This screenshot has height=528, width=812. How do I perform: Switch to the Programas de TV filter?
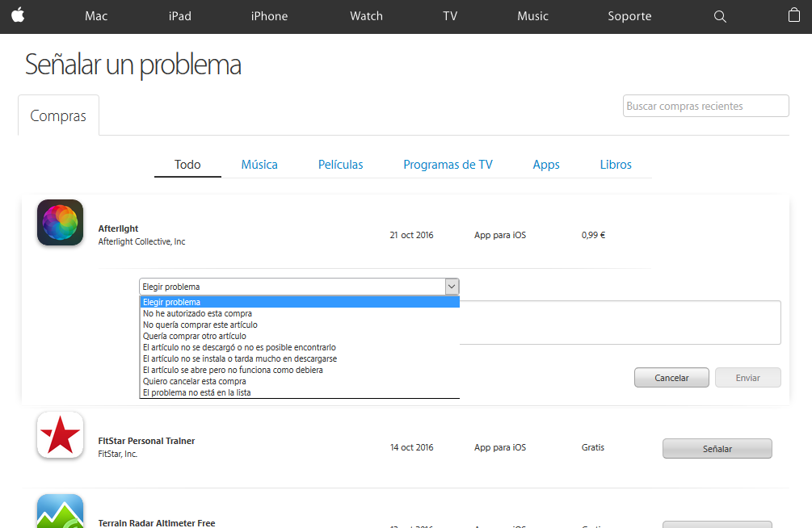pos(448,165)
